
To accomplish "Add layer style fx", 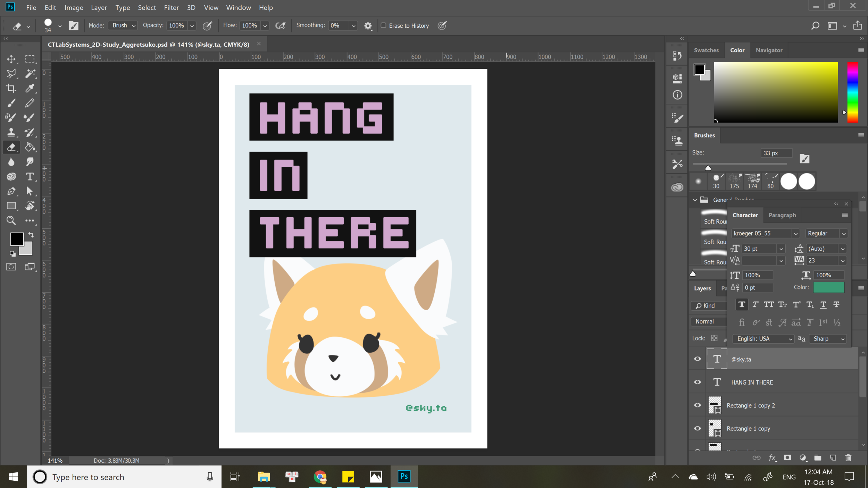I will (773, 458).
